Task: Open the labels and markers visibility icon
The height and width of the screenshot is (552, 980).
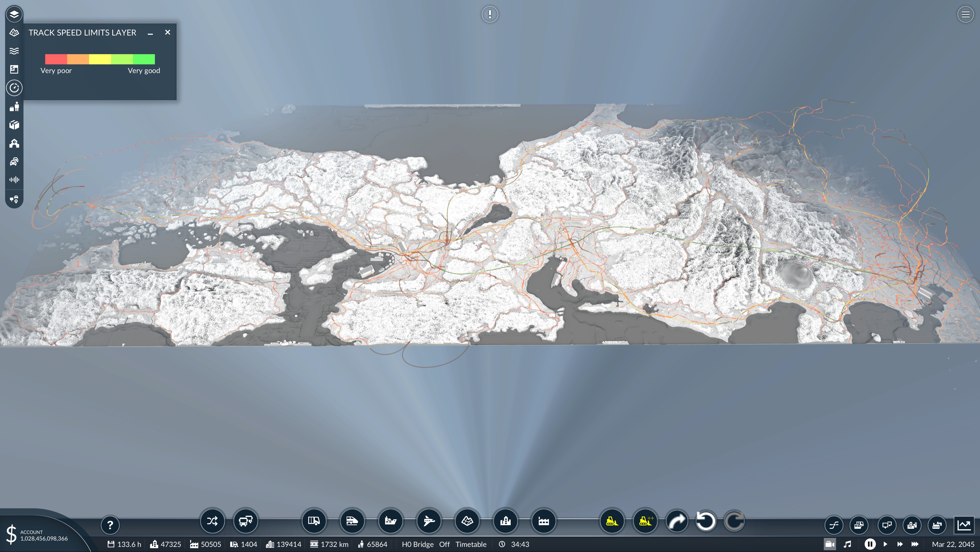Action: click(x=14, y=199)
